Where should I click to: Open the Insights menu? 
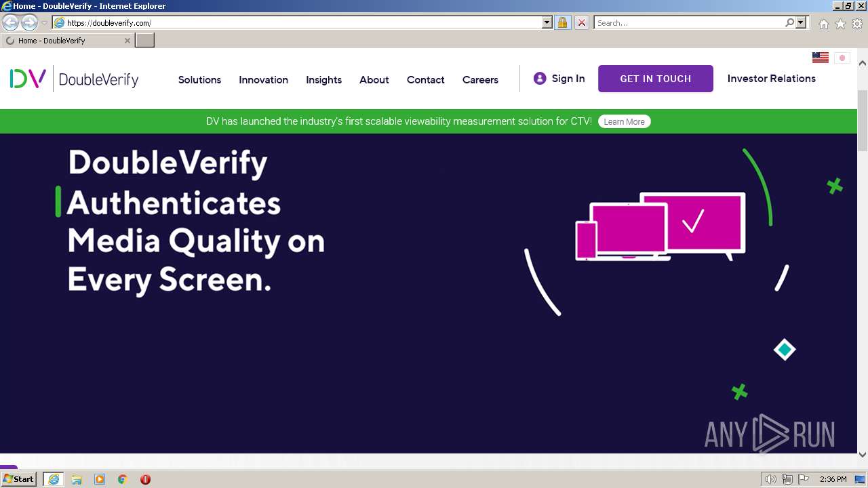[x=323, y=79]
